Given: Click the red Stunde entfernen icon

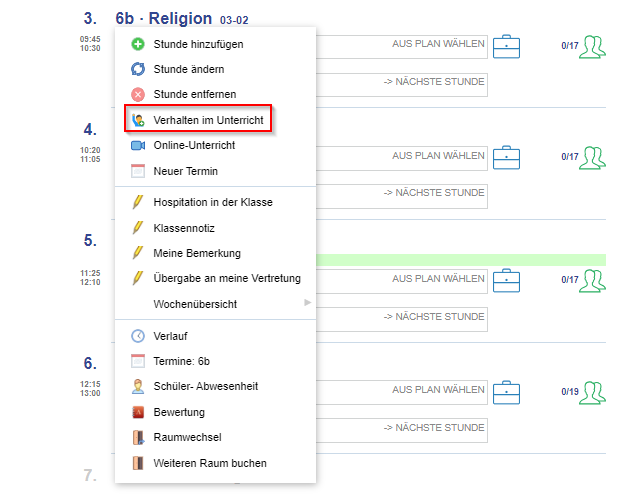Looking at the screenshot, I should 138,94.
